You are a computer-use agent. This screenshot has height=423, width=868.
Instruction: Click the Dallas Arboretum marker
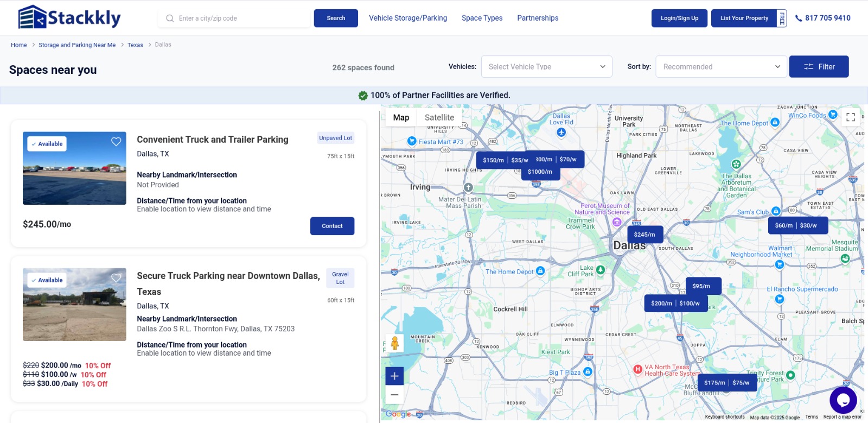(x=736, y=164)
